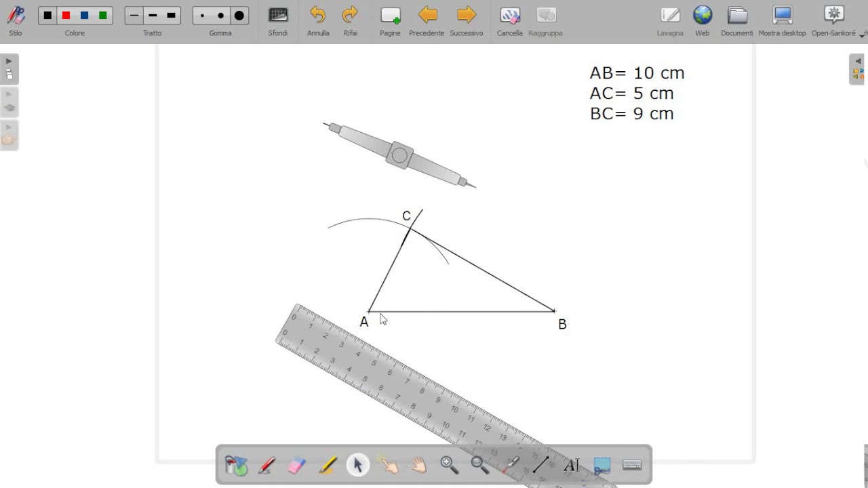Switch to Lavagna board mode
Image resolution: width=868 pixels, height=488 pixels.
[x=670, y=21]
